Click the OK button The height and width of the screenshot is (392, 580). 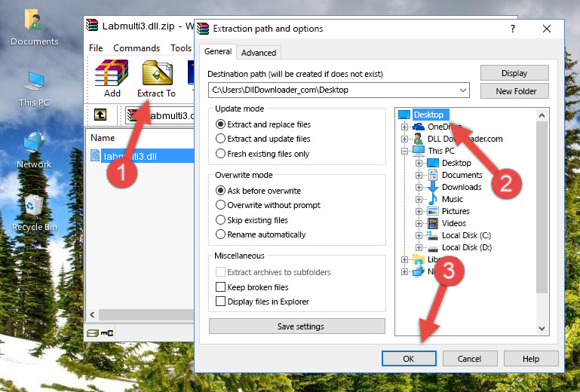[x=409, y=359]
